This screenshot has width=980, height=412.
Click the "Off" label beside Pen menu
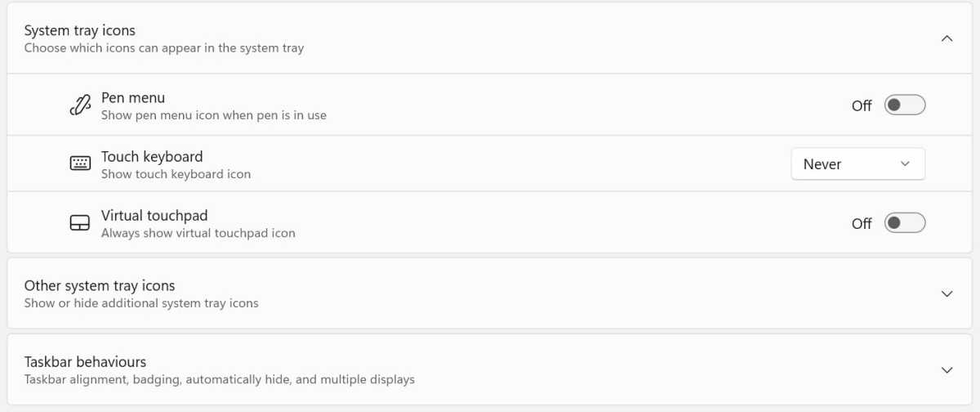[x=862, y=105]
